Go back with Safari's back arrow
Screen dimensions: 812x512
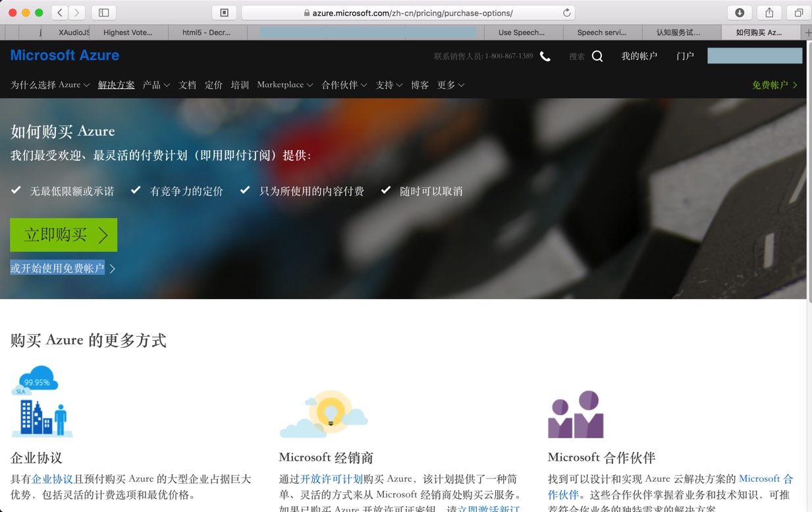point(59,13)
